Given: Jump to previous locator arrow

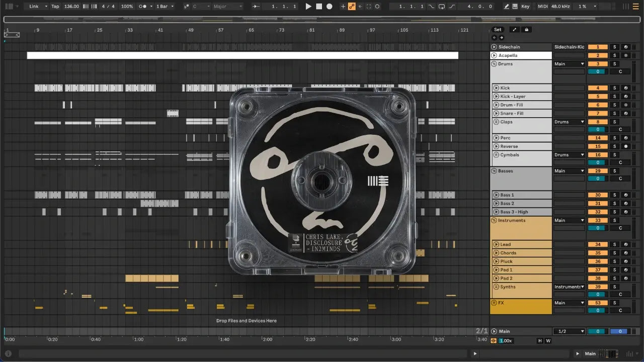Looking at the screenshot, I should 494,38.
